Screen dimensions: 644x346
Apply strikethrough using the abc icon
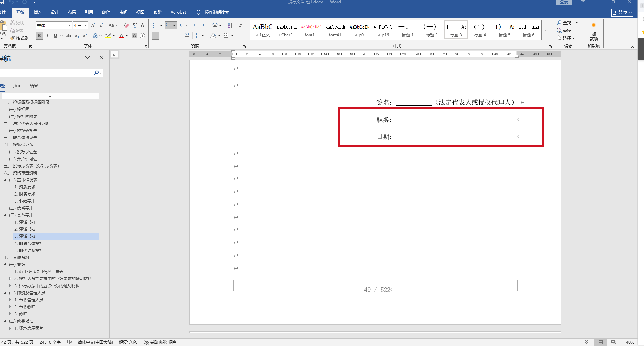pos(69,36)
